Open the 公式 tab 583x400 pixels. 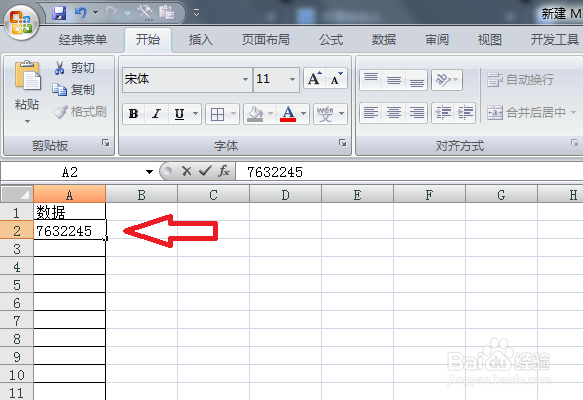coord(331,39)
